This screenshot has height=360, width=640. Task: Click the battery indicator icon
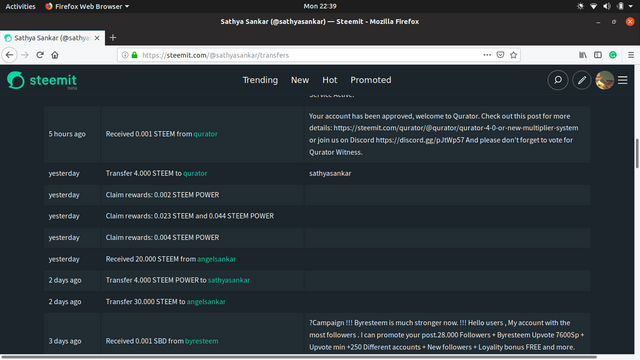point(620,6)
